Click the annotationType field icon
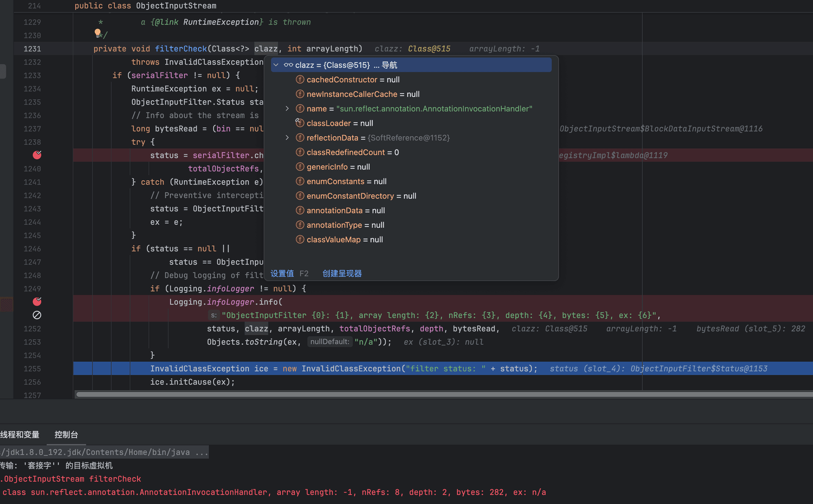 (x=300, y=225)
